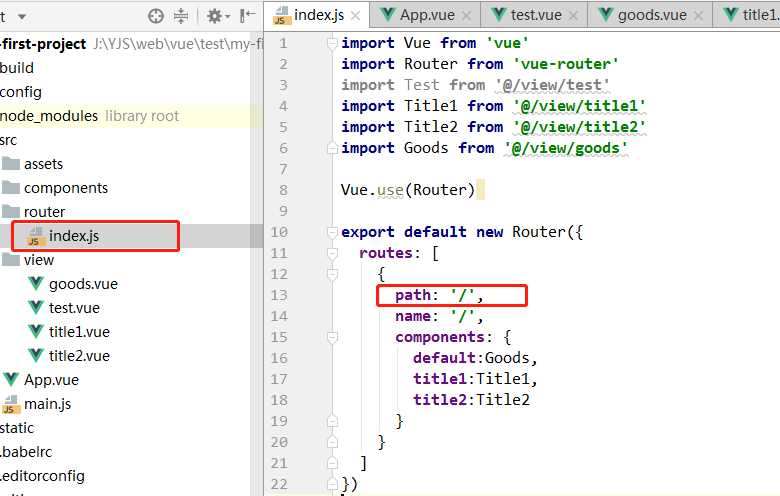Click the fold end marker on line 22
This screenshot has width=780, height=496.
coord(332,484)
